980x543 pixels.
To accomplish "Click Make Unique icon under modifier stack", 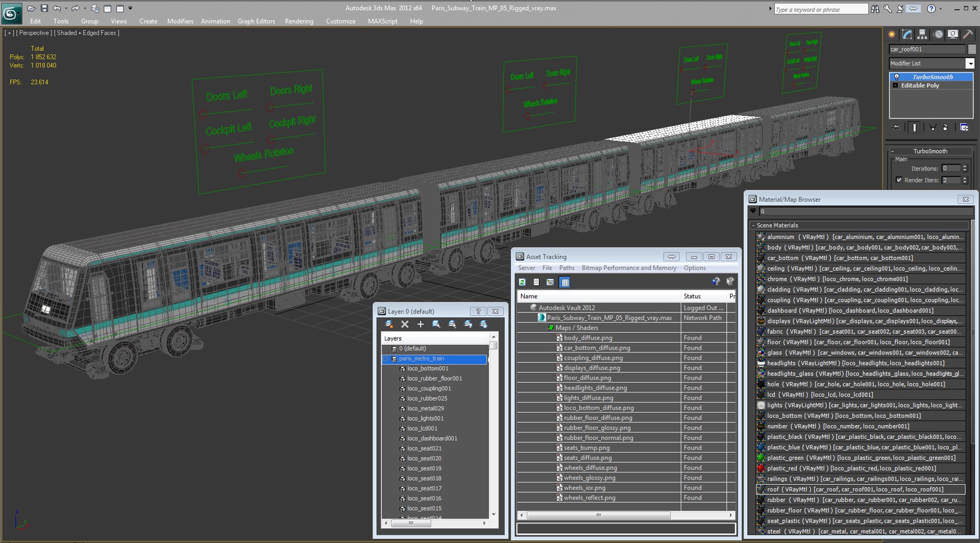I will pyautogui.click(x=933, y=128).
